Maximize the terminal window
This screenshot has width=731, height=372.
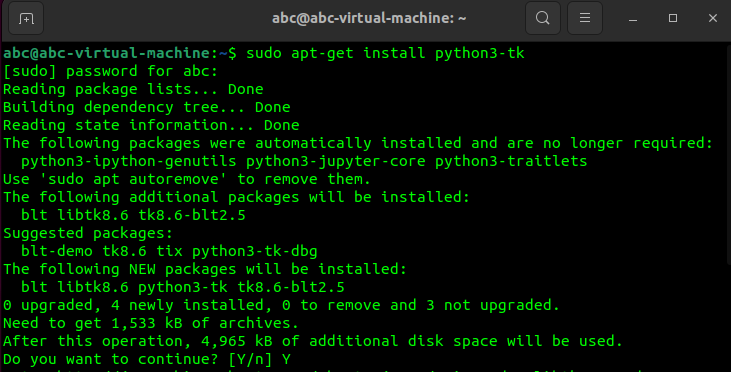[673, 18]
